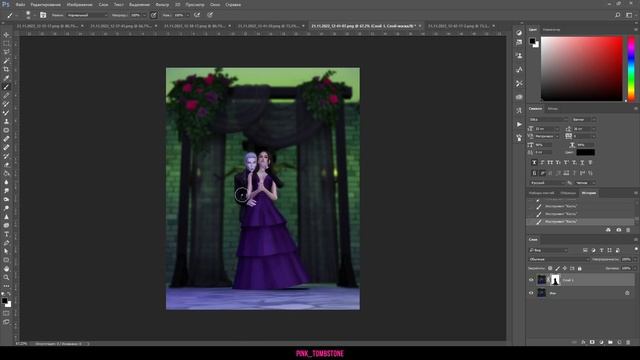Select the Lasso tool
Image resolution: width=640 pixels, height=360 pixels.
tap(6, 52)
